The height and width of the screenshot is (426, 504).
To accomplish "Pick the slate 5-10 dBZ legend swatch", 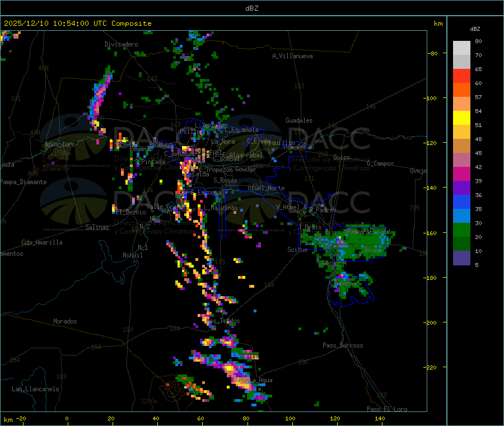I will click(461, 258).
